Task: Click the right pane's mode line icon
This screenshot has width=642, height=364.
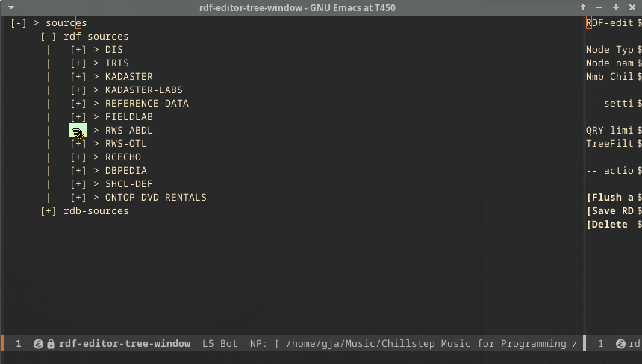Action: 620,344
